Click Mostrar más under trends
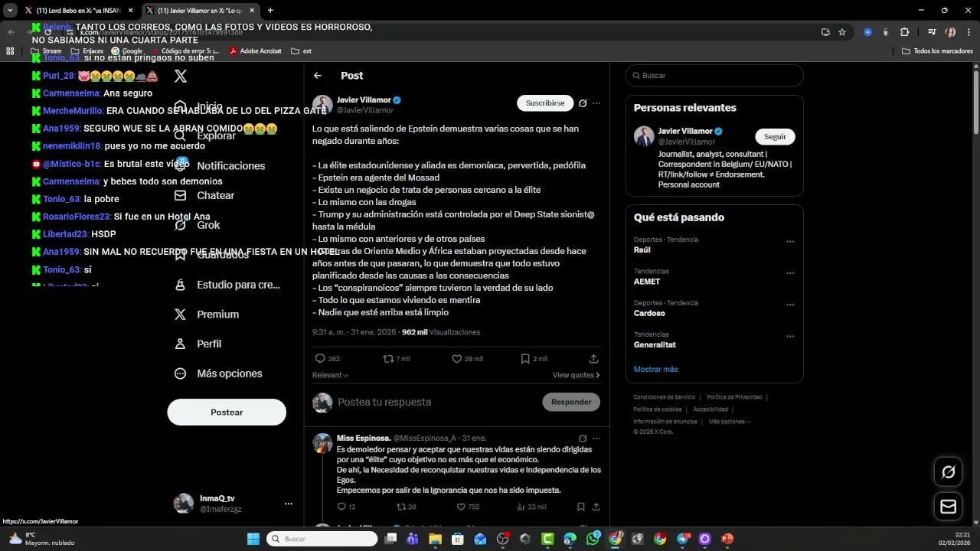980x551 pixels. tap(655, 369)
